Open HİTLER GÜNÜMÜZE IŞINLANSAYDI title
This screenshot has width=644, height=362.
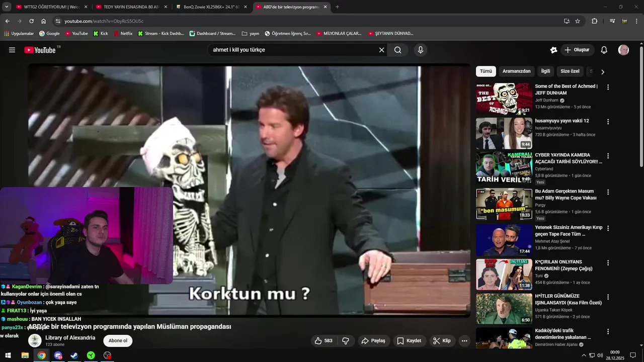pyautogui.click(x=569, y=300)
